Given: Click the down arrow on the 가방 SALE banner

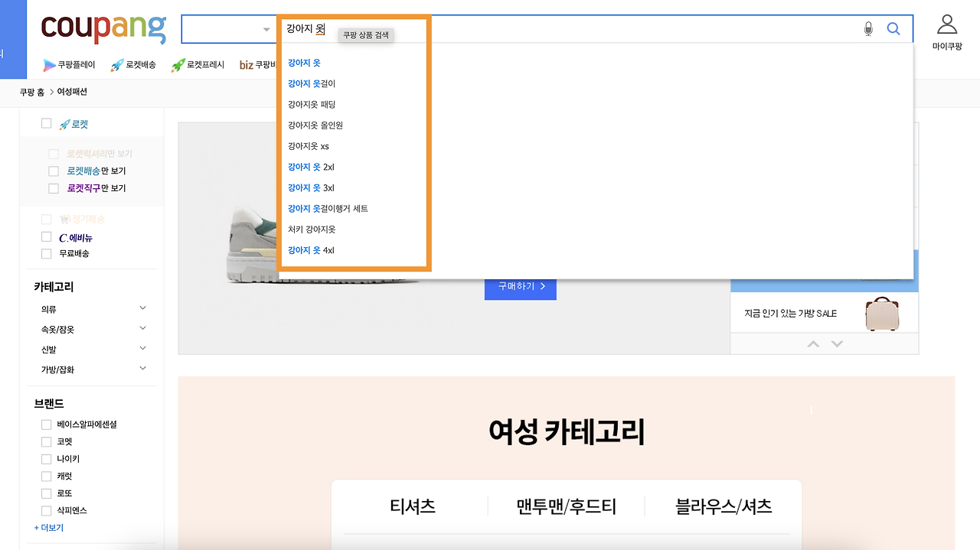Looking at the screenshot, I should click(837, 343).
